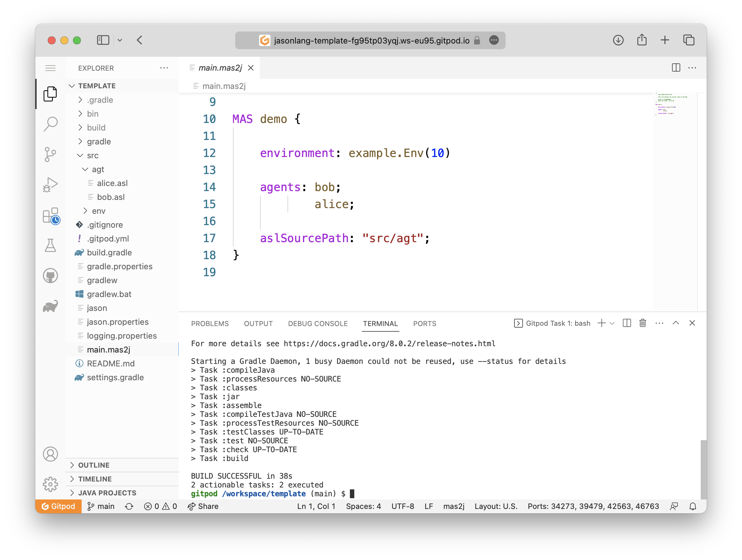Click the notifications bell in status bar

click(x=693, y=506)
